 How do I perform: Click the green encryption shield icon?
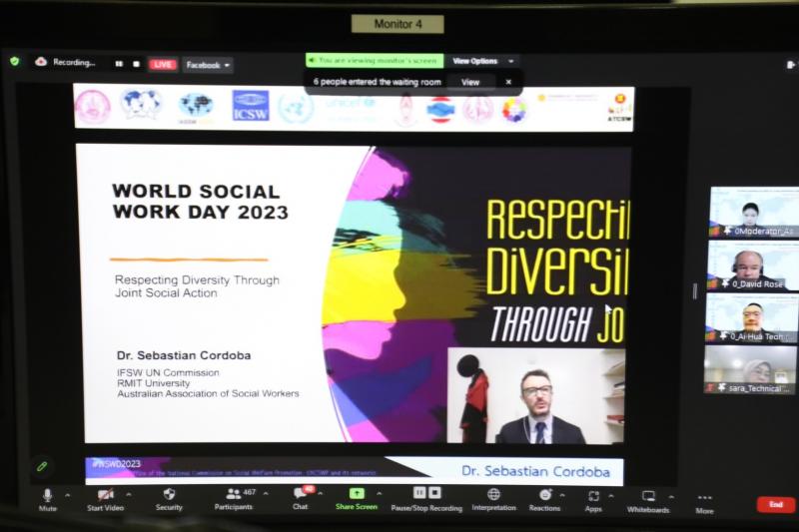(15, 62)
